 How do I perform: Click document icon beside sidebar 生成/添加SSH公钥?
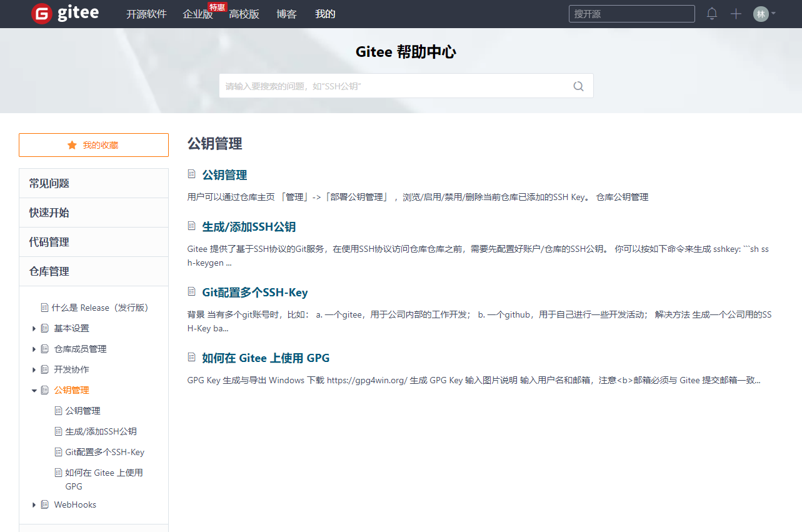coord(59,431)
